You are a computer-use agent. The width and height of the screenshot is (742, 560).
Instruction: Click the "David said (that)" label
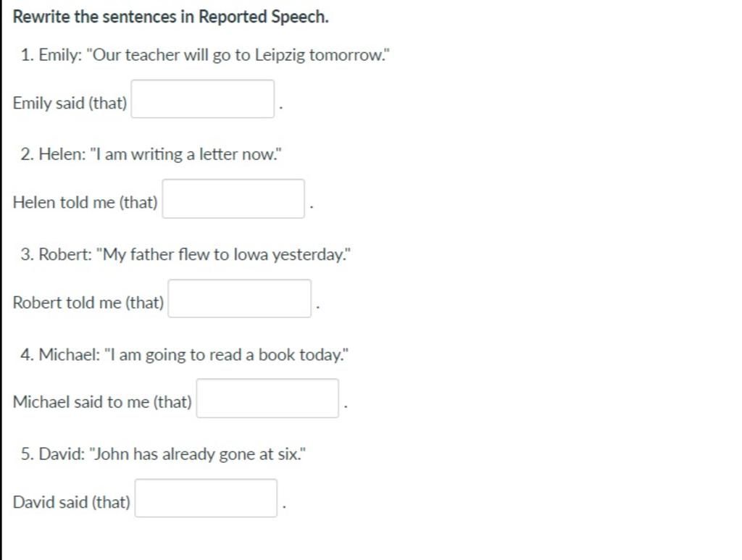[x=72, y=502]
